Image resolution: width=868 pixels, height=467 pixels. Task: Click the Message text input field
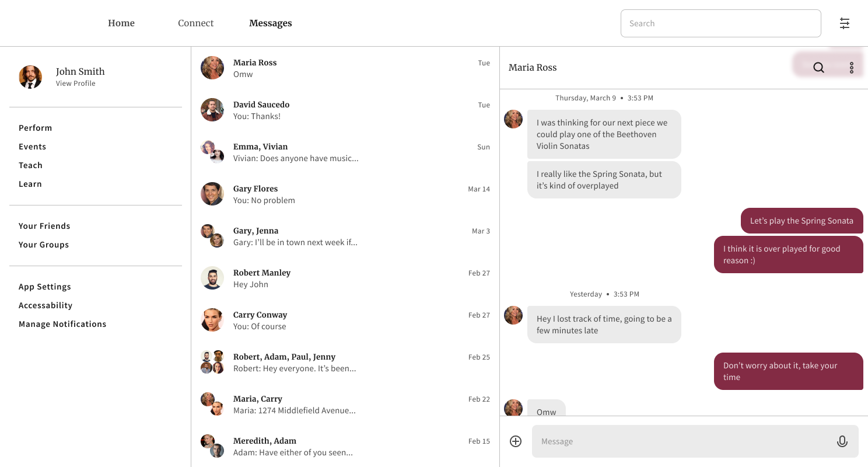pyautogui.click(x=682, y=441)
